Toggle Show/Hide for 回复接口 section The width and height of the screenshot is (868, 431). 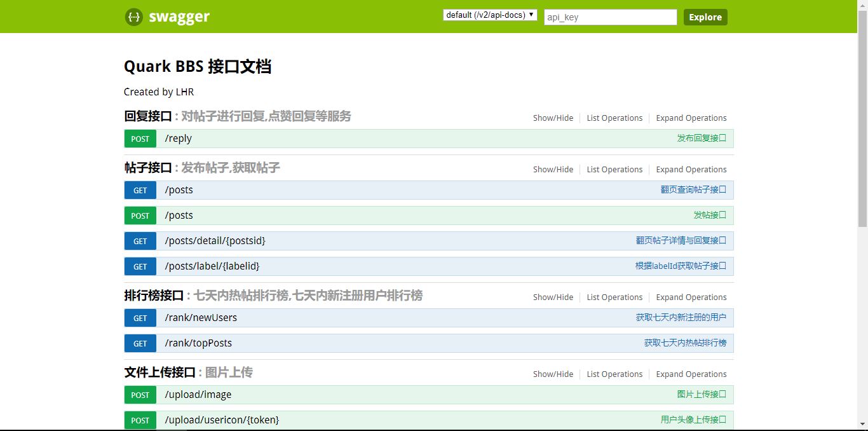[553, 118]
